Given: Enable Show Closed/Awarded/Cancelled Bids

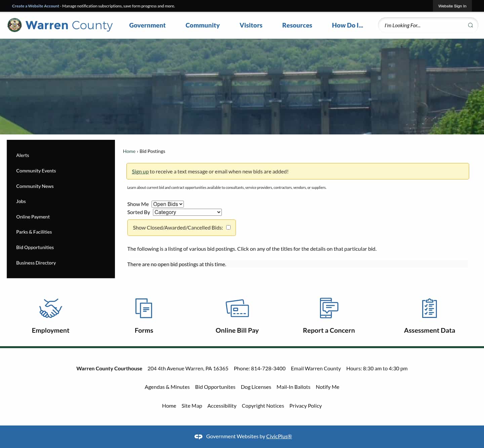Looking at the screenshot, I should click(228, 227).
